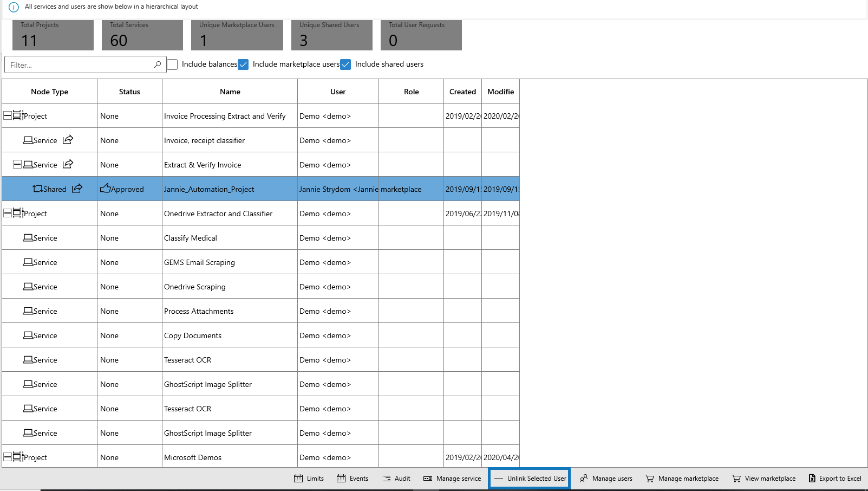This screenshot has width=868, height=491.
Task: Uncheck Include marketplace users checkbox
Action: click(243, 64)
